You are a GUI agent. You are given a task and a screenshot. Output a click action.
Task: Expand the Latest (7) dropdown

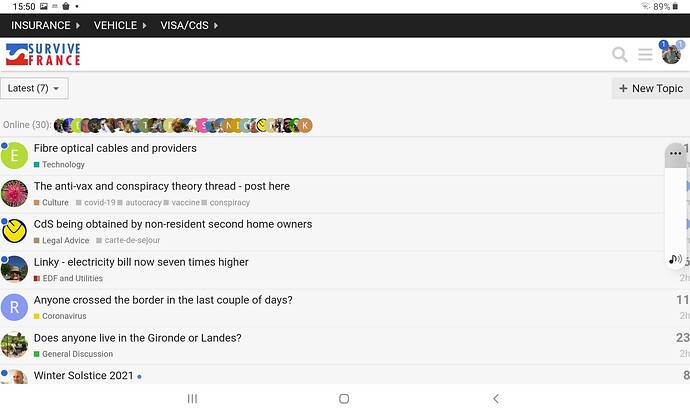click(34, 88)
